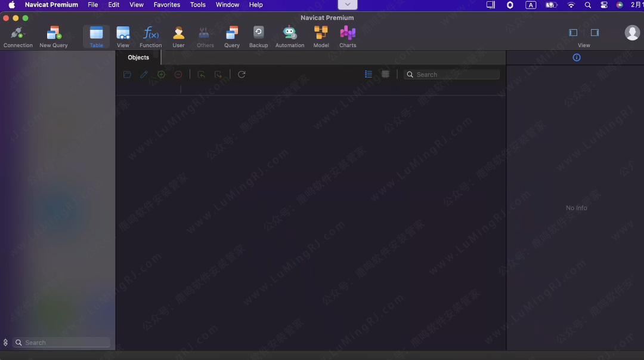Click the Others toolbar icon
The height and width of the screenshot is (360, 644).
(205, 36)
